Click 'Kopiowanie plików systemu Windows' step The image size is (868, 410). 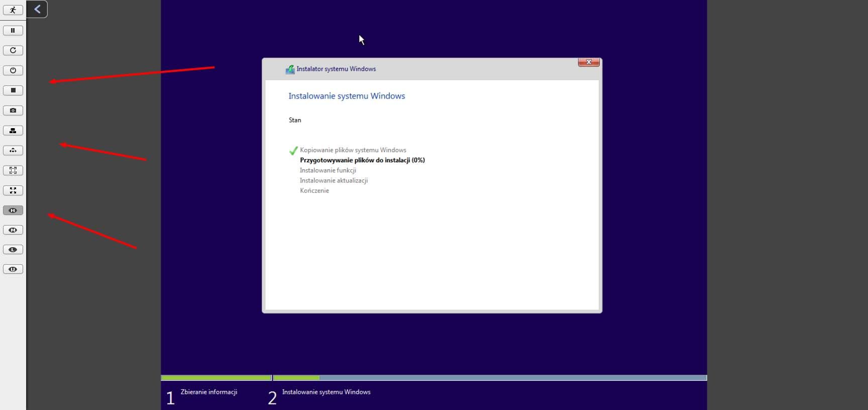[353, 150]
